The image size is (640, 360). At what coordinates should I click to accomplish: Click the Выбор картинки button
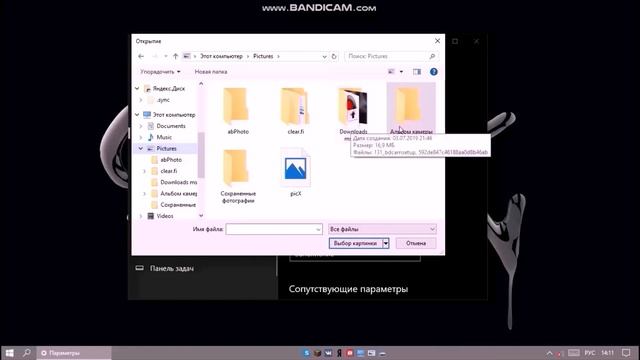356,243
